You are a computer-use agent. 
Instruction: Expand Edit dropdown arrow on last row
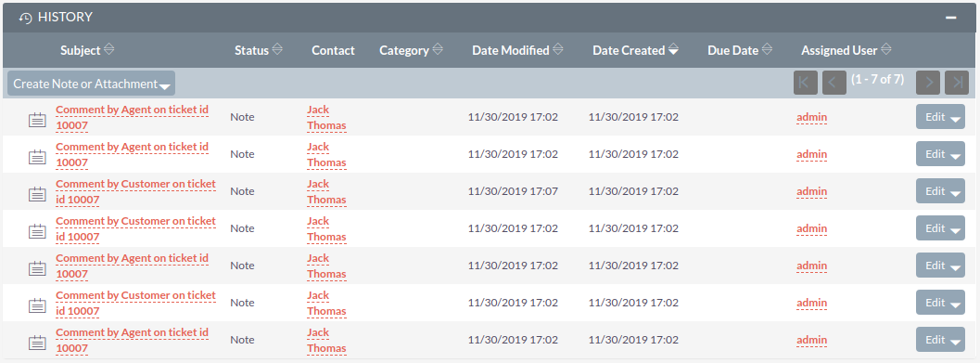(955, 341)
